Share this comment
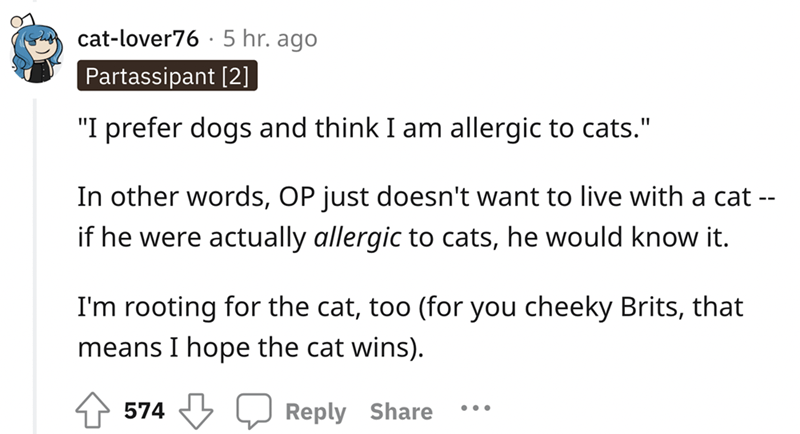Screen dimensions: 800x434 [401, 411]
